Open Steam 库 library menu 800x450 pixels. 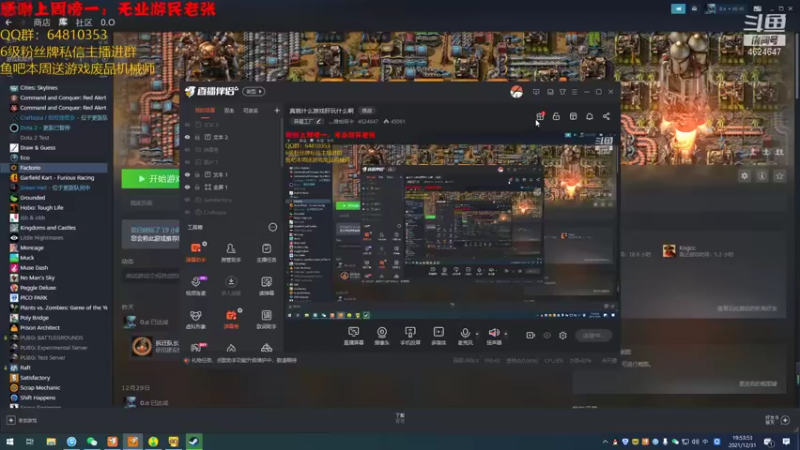[63, 22]
